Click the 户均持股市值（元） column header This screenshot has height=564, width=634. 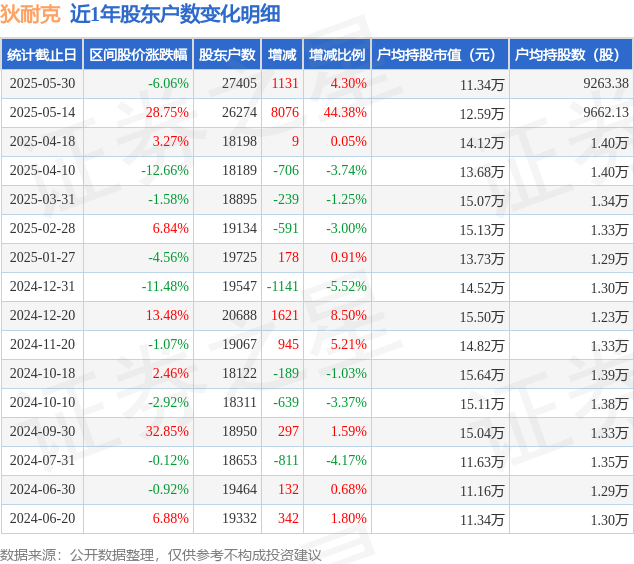click(x=440, y=54)
